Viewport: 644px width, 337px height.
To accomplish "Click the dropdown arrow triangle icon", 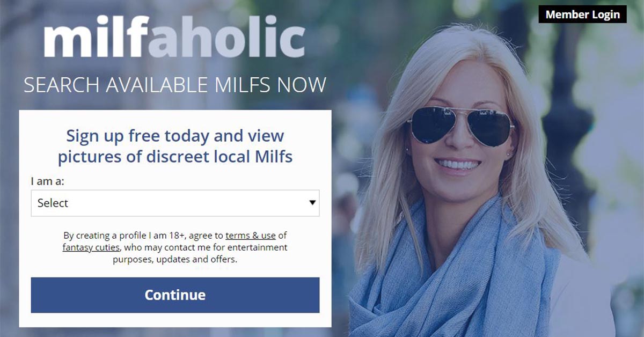I will point(312,203).
